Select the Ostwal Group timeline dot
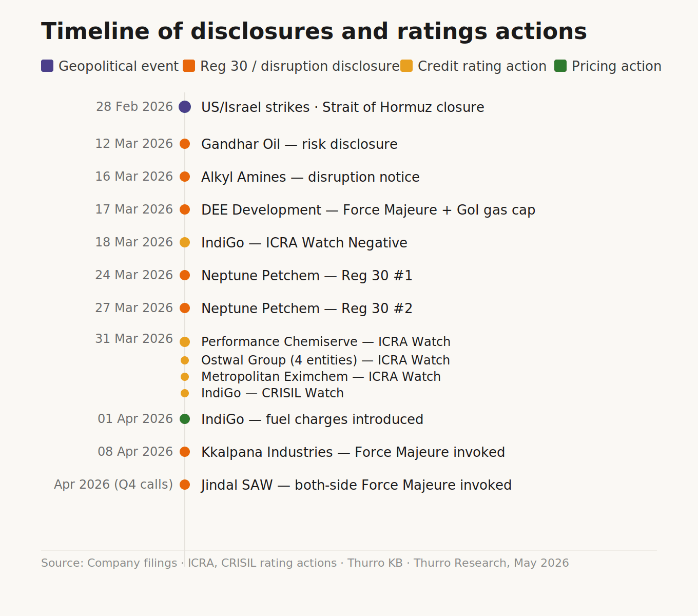Viewport: 698px width, 616px height. tap(185, 360)
